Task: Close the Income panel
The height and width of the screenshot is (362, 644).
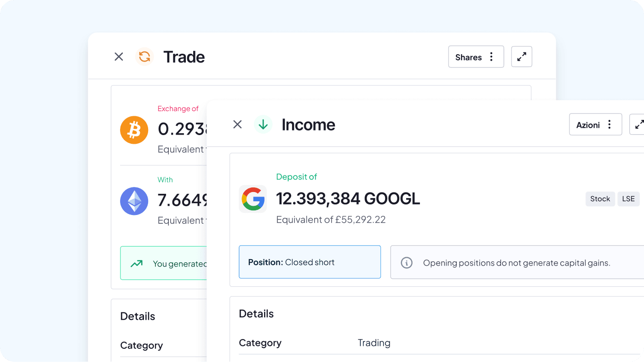Action: 237,124
